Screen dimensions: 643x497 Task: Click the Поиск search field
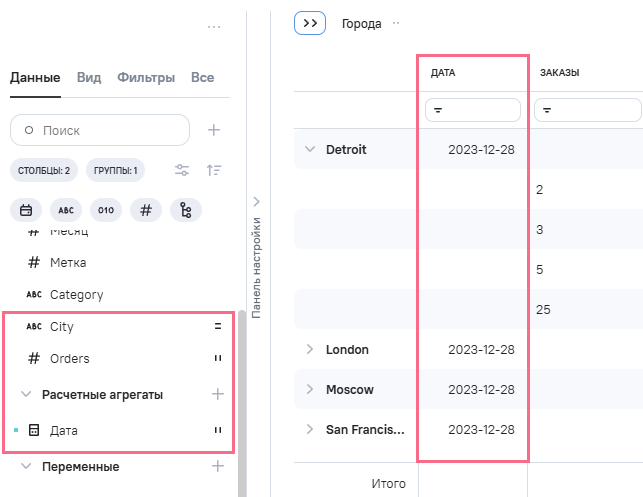pyautogui.click(x=100, y=130)
